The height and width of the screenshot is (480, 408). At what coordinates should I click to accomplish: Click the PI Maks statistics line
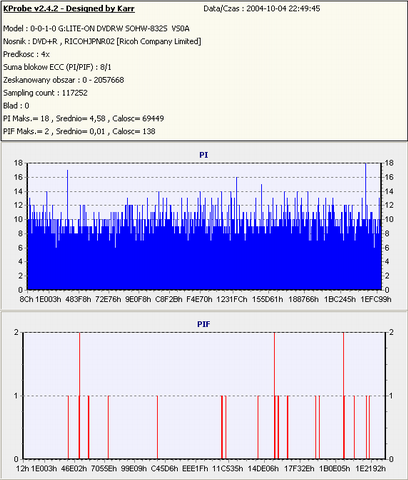(84, 118)
